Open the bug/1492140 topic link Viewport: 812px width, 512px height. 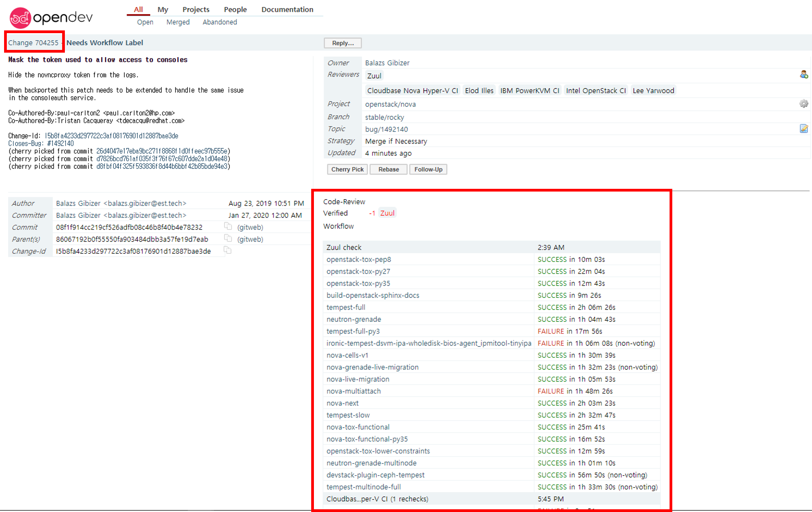[386, 129]
